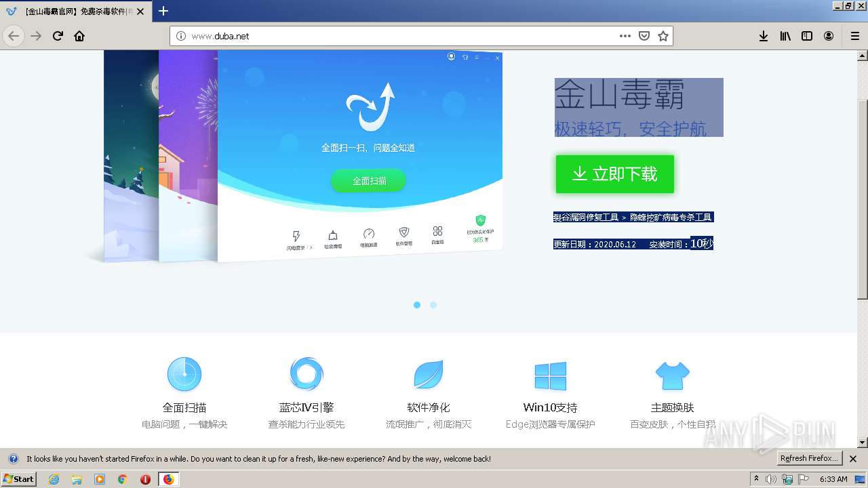Click the 流氓推广，彻底消灭 caption

[429, 424]
